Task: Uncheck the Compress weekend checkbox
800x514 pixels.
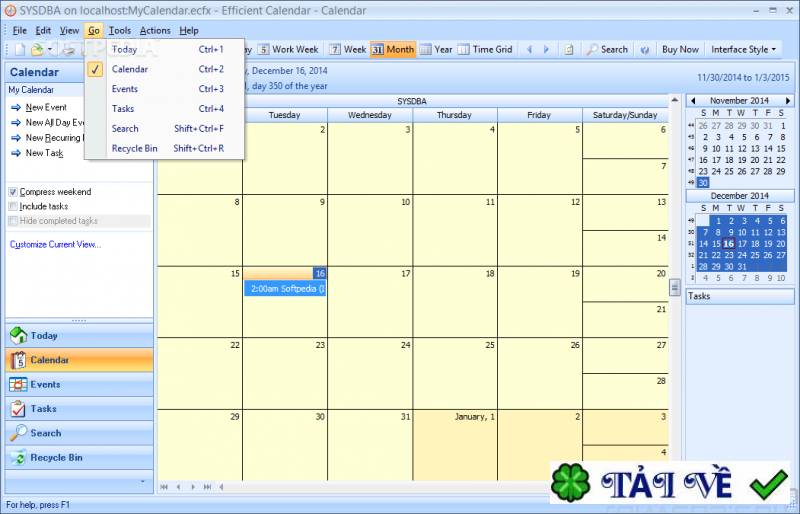Action: point(13,192)
